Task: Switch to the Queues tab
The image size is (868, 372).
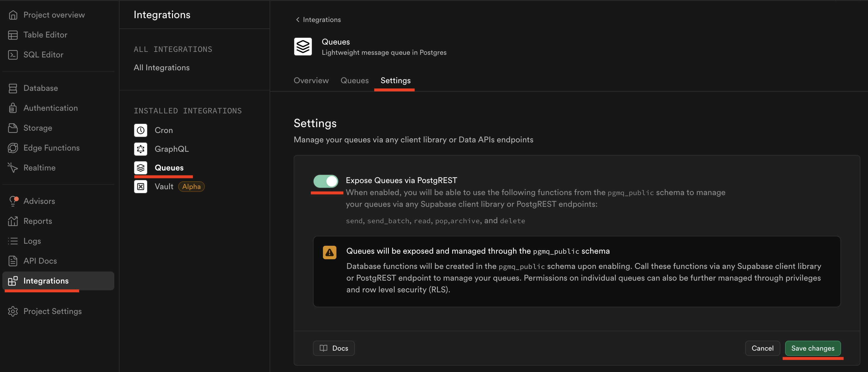Action: pos(355,80)
